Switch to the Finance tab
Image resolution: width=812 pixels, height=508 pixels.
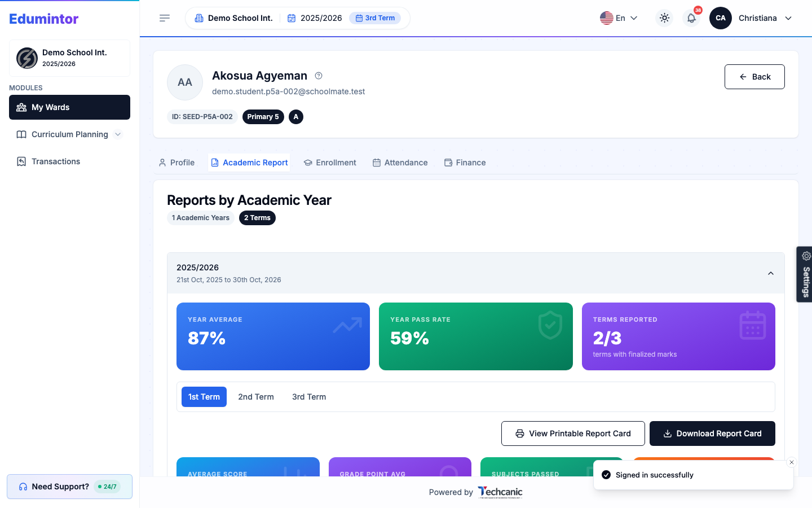[465, 163]
